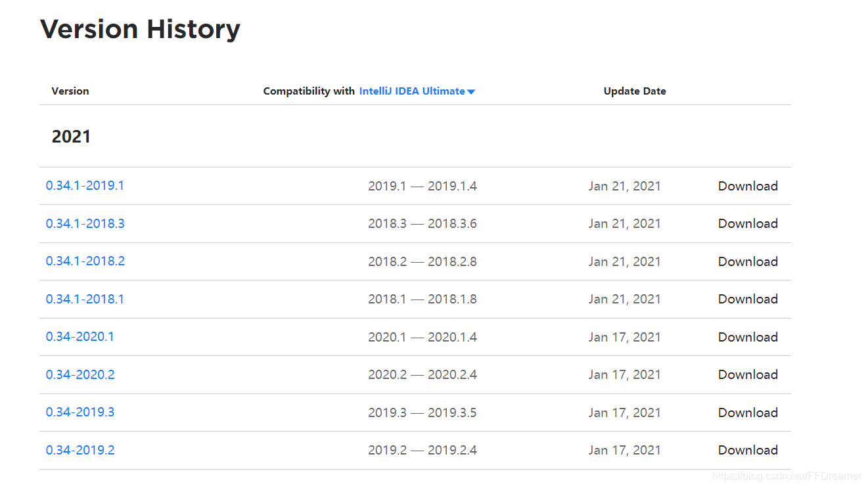Download version 0.34.1-2018.1
The image size is (868, 488).
748,299
